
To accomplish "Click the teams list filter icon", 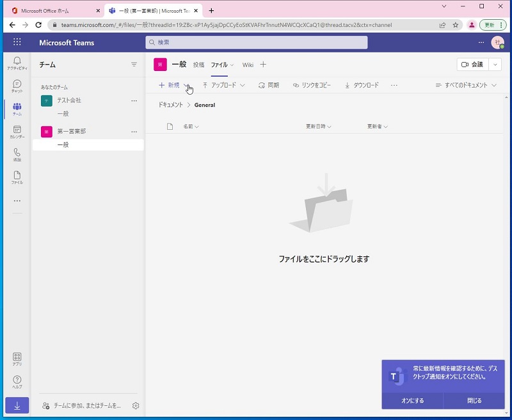I will (134, 65).
